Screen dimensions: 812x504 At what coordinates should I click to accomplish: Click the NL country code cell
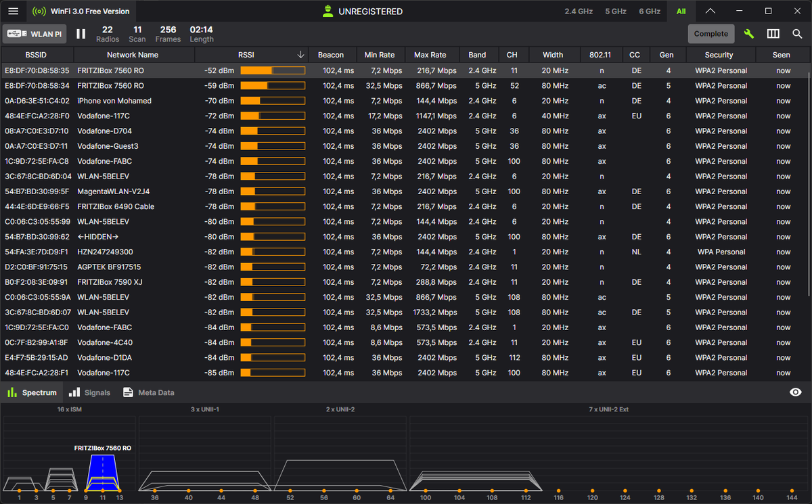635,252
